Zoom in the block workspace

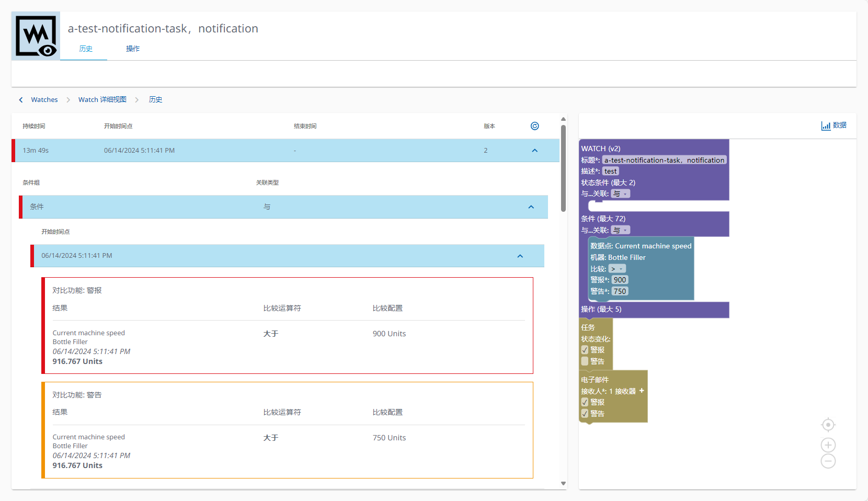click(x=828, y=445)
